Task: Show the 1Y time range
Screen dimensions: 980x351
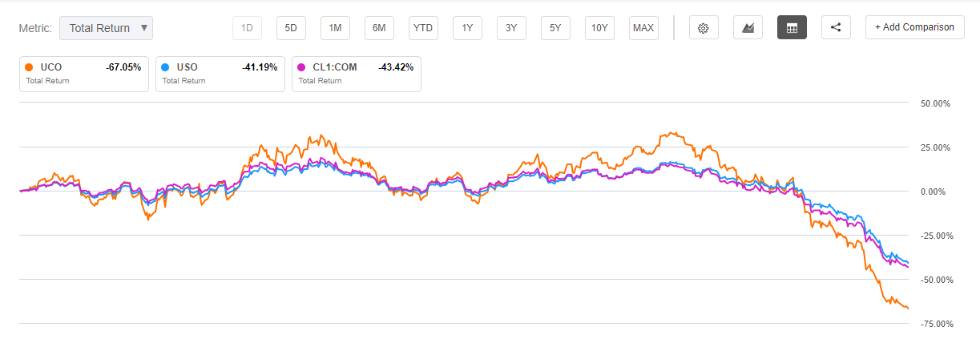Action: coord(467,28)
